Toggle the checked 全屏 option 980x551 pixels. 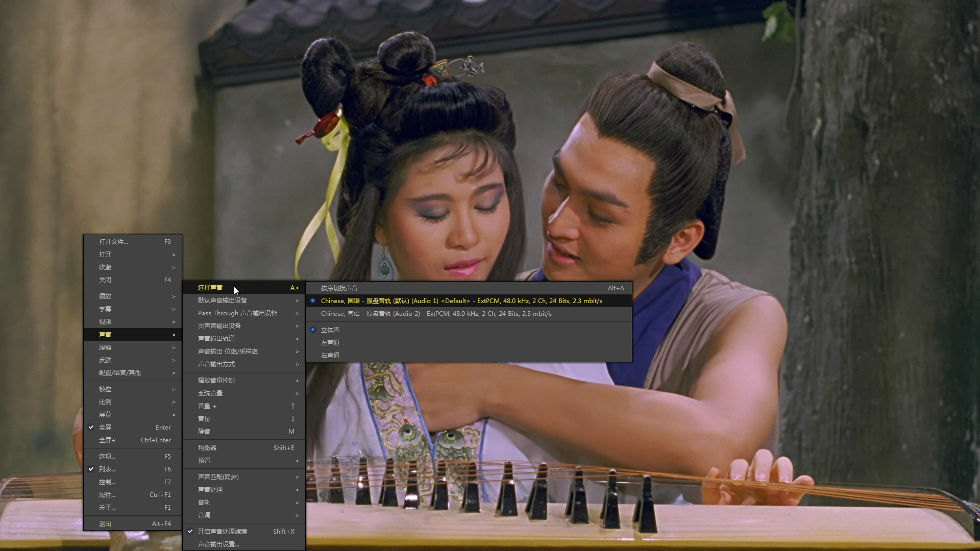coord(133,428)
